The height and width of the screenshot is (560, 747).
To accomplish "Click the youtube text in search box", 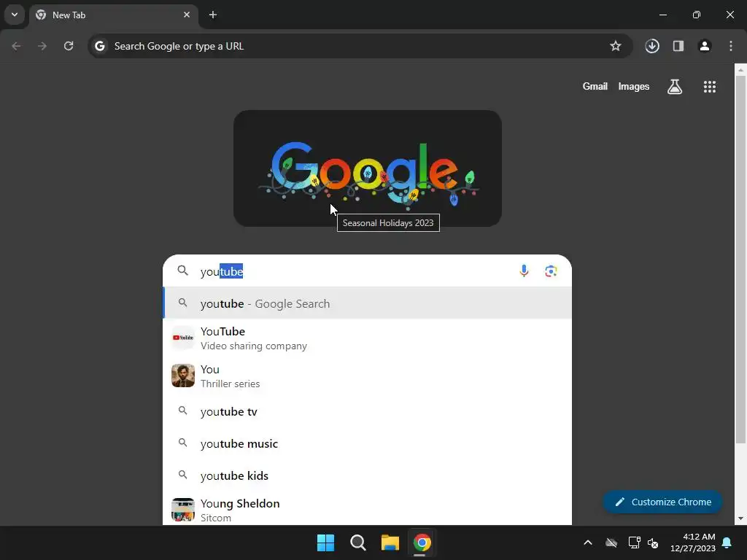I will point(222,271).
